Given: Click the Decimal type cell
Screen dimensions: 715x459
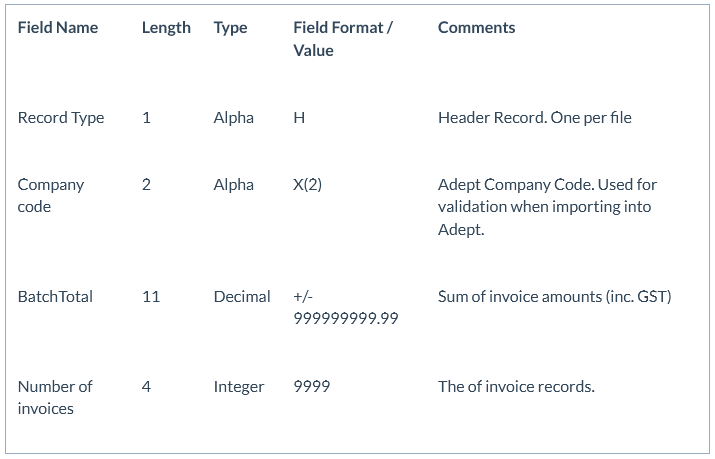Looking at the screenshot, I should (x=242, y=297).
